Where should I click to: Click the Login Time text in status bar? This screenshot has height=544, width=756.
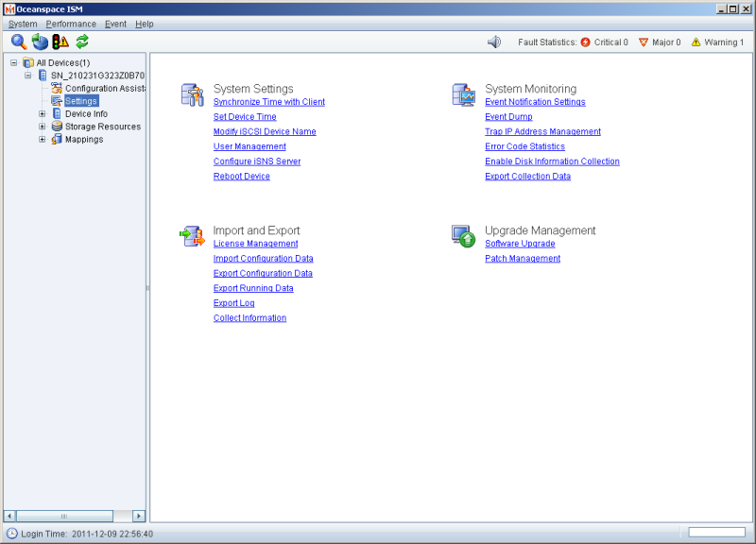pyautogui.click(x=87, y=534)
